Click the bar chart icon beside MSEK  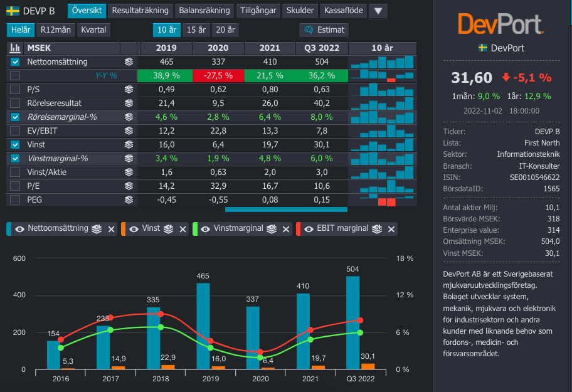15,48
